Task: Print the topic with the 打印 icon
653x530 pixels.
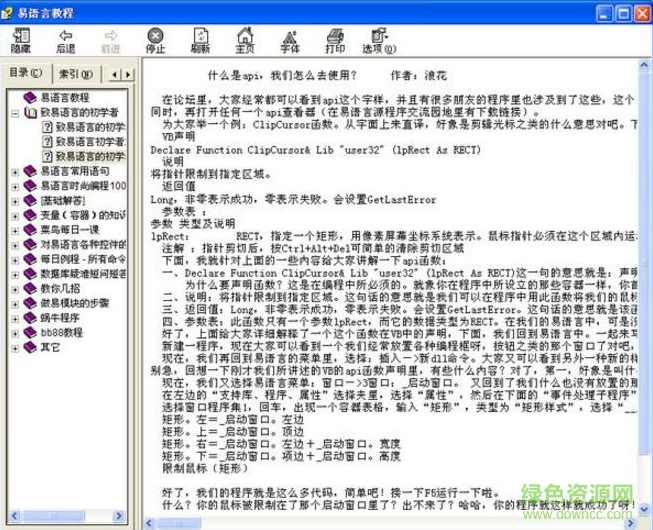Action: pyautogui.click(x=335, y=41)
